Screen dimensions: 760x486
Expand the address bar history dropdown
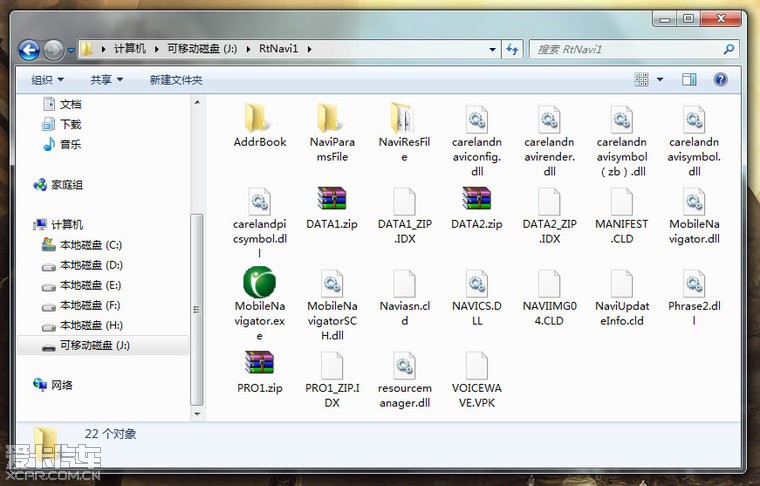click(492, 49)
